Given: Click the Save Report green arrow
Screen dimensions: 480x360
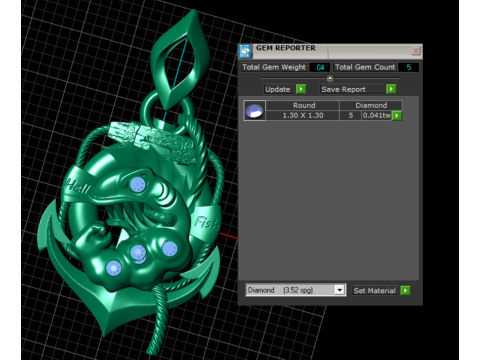Looking at the screenshot, I should [x=391, y=89].
